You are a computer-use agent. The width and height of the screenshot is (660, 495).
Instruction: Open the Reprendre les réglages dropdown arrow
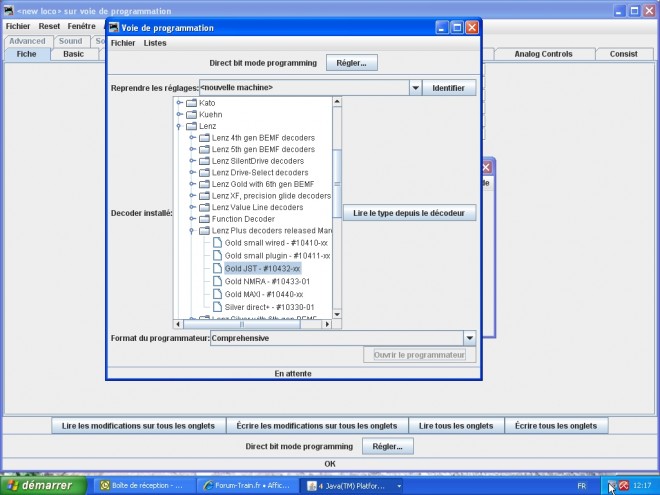(x=415, y=88)
